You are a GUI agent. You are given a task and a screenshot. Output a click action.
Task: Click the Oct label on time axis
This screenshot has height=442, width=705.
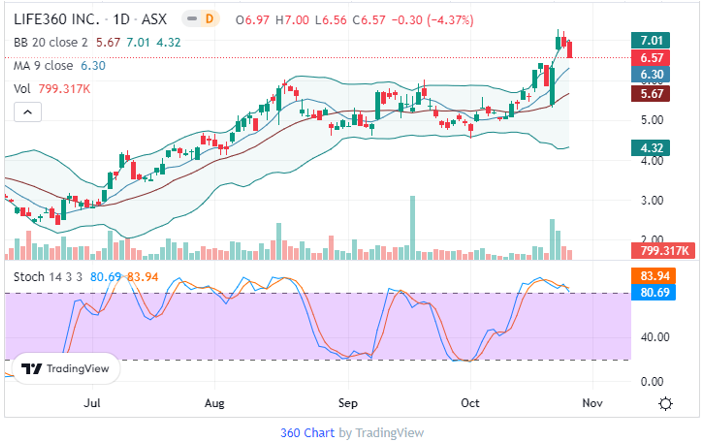470,404
